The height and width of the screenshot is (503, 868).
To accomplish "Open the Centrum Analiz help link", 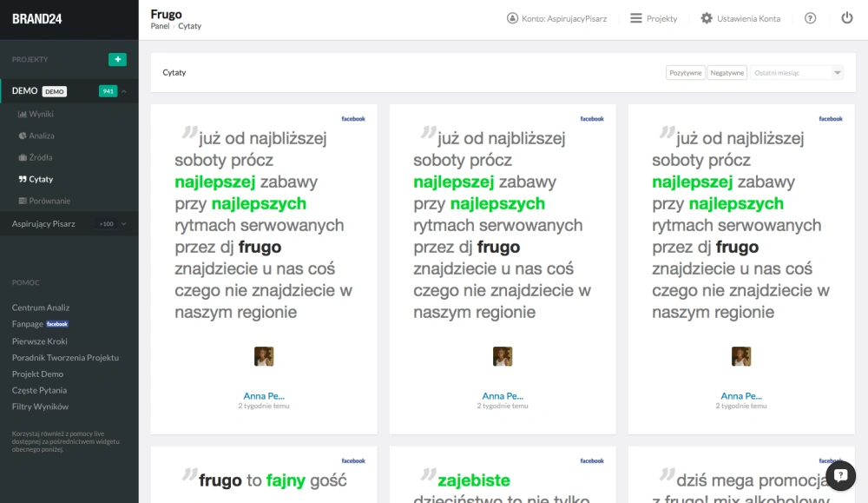I will point(41,308).
